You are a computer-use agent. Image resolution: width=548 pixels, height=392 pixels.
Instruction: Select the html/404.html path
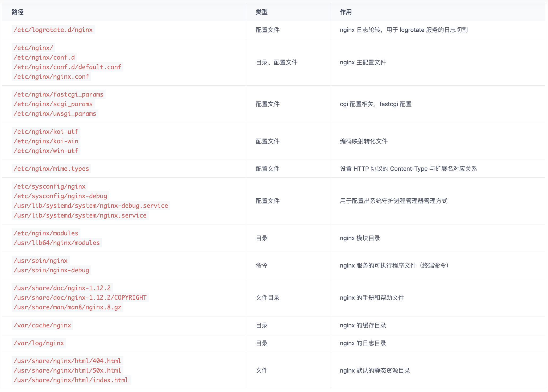click(x=68, y=361)
